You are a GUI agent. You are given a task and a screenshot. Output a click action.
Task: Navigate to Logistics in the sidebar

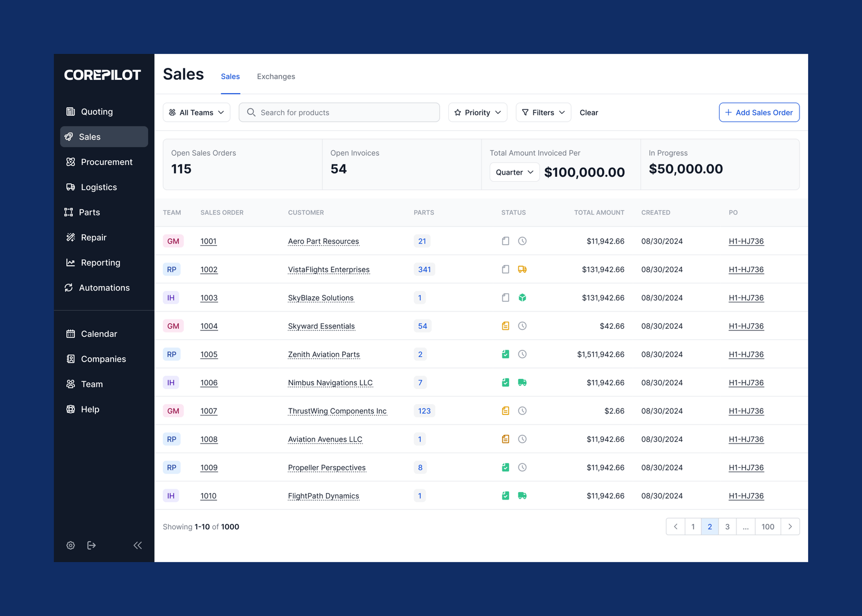coord(99,187)
